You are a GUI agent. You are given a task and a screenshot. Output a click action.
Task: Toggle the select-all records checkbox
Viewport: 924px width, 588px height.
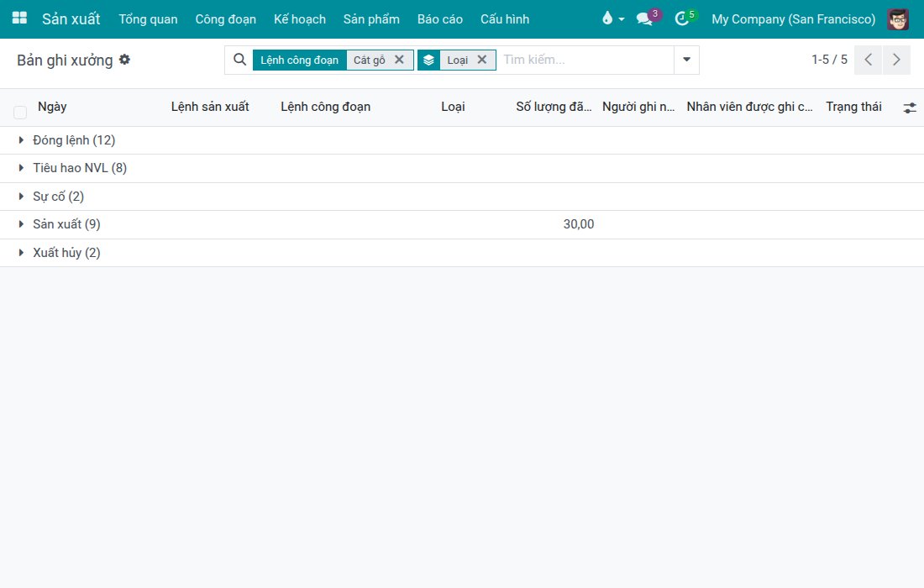[x=20, y=112]
